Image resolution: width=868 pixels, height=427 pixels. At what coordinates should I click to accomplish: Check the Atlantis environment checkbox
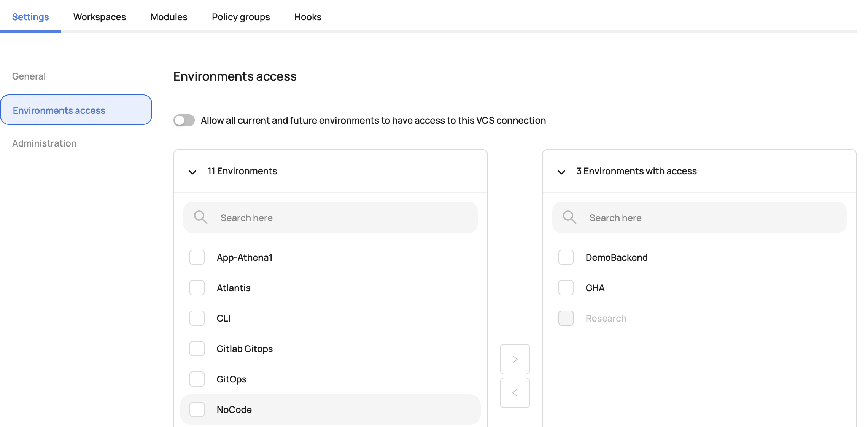coord(197,288)
